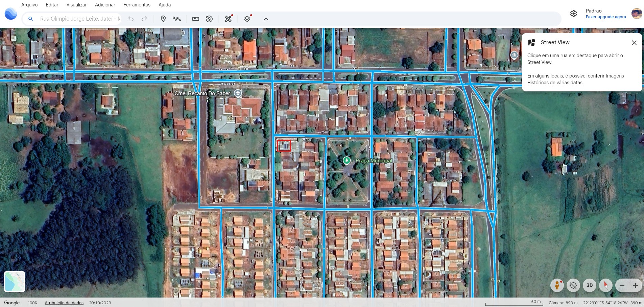Toggle the 3D view button
644x307 pixels.
click(x=589, y=285)
